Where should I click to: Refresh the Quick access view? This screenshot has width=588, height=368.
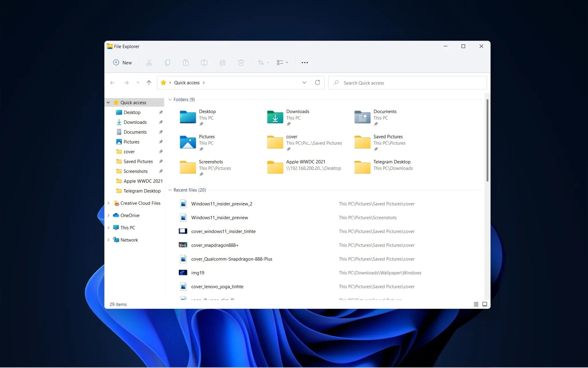(317, 83)
